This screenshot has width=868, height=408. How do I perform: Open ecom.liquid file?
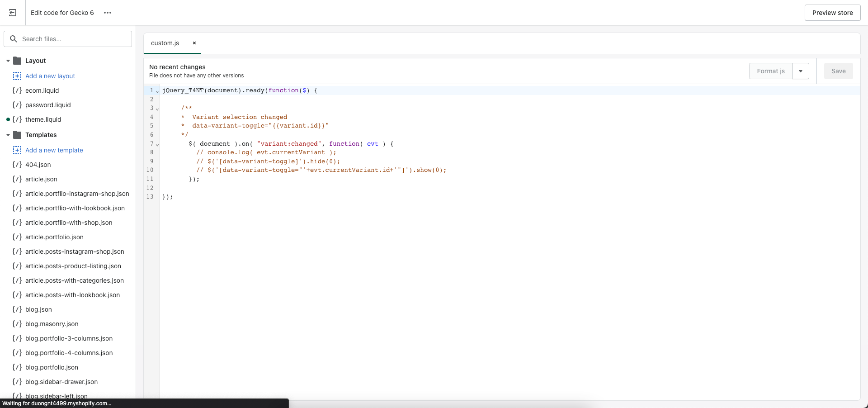(x=42, y=90)
